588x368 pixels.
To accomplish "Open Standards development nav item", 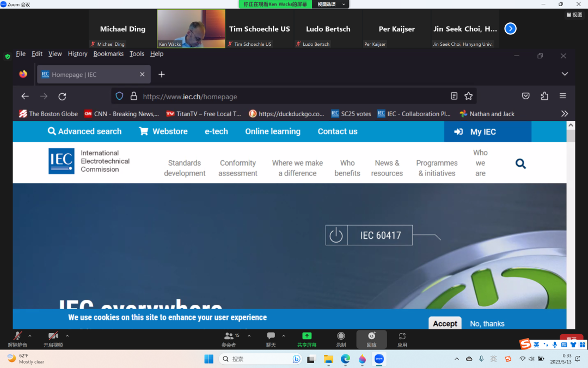I will 185,168.
